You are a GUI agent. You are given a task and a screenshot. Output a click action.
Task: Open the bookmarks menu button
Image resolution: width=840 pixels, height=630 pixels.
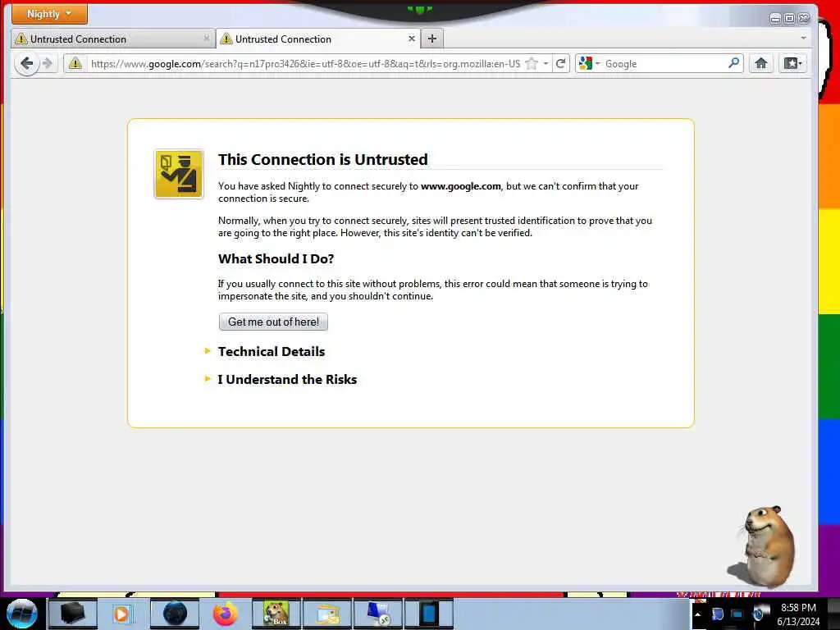792,63
